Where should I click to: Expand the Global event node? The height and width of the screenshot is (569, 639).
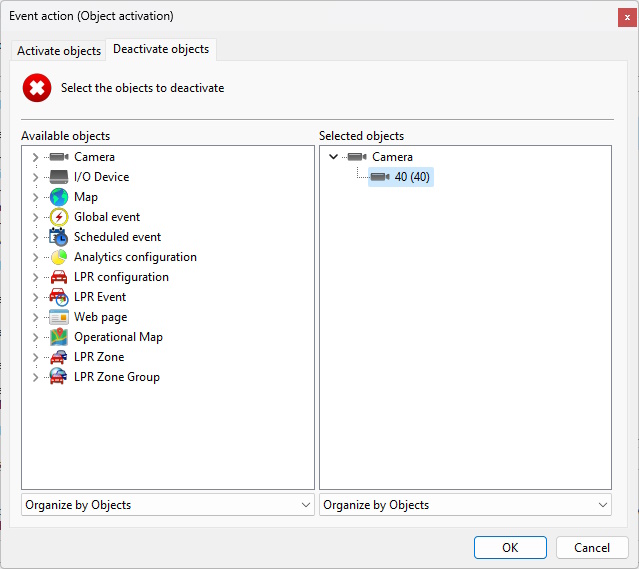tap(35, 217)
